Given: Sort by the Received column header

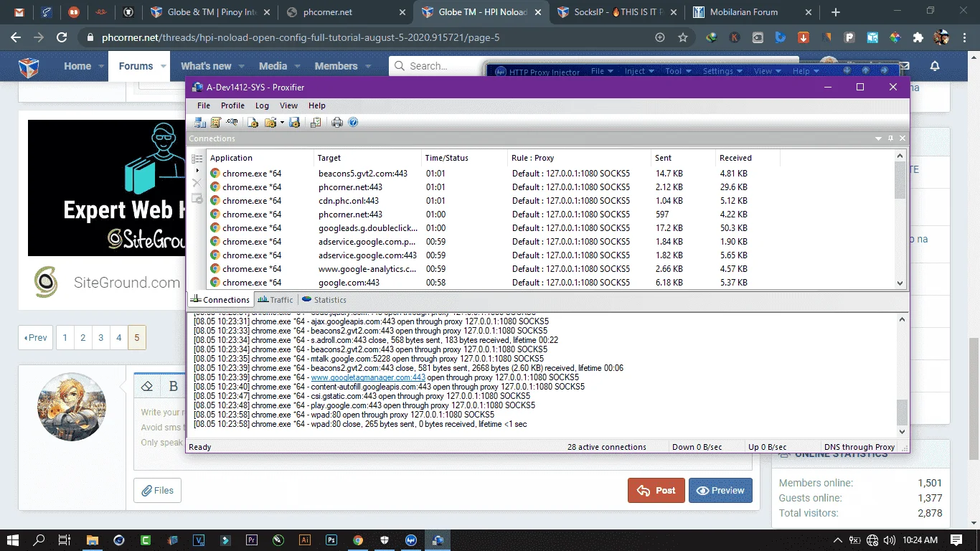Looking at the screenshot, I should point(748,158).
